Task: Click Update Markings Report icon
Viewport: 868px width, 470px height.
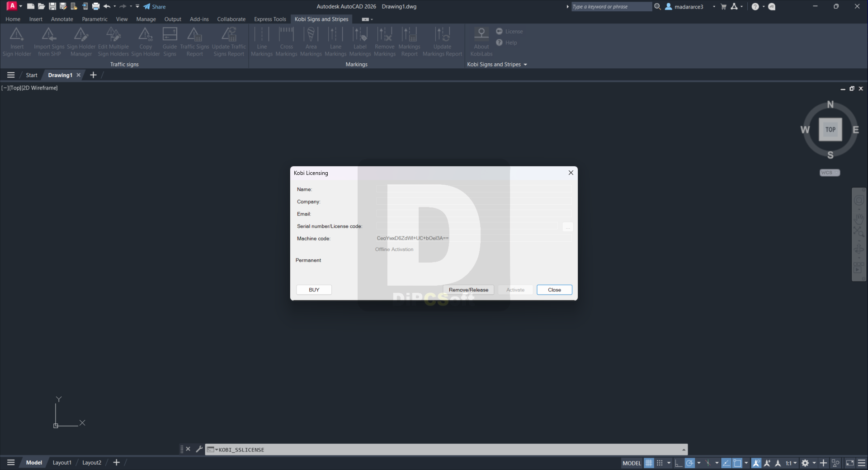Action: pos(442,34)
